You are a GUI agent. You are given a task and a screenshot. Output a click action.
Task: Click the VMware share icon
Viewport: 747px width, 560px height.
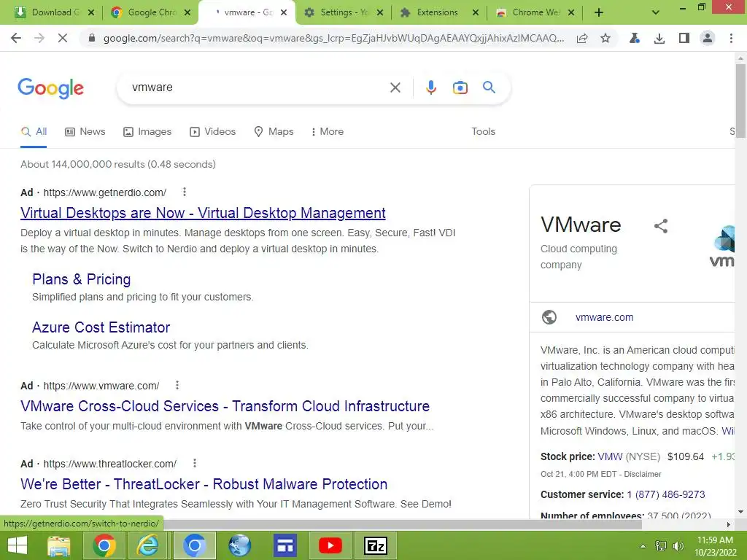coord(661,226)
